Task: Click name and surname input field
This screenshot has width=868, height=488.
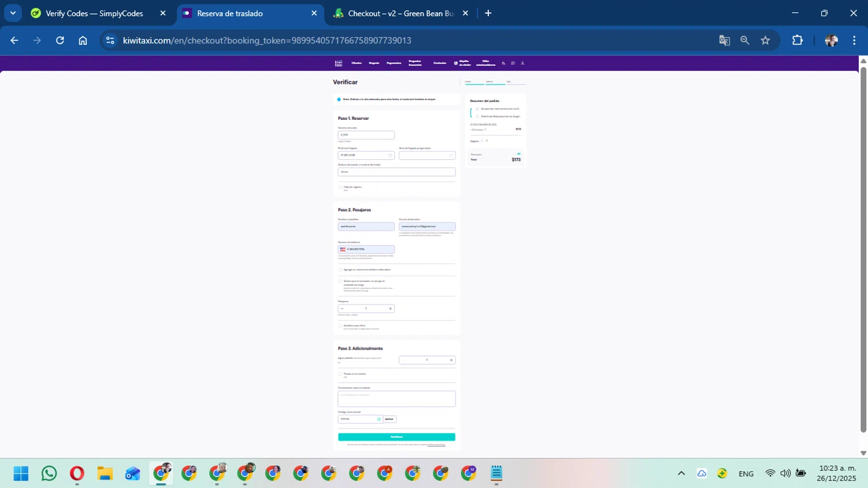Action: tap(366, 226)
